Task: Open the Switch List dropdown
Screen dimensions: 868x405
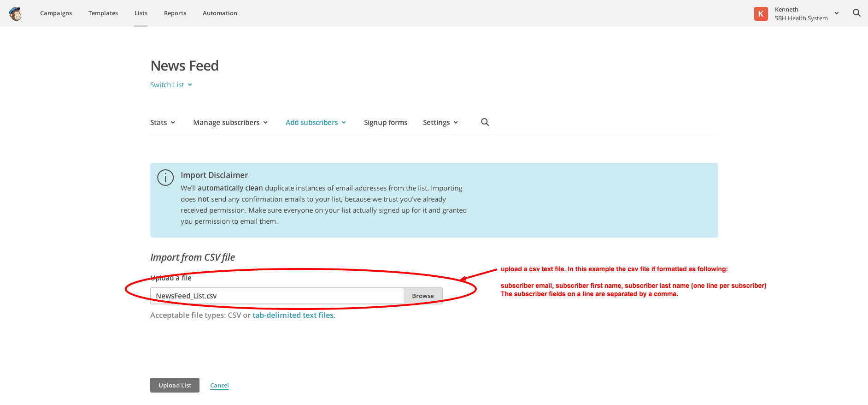Action: click(171, 85)
